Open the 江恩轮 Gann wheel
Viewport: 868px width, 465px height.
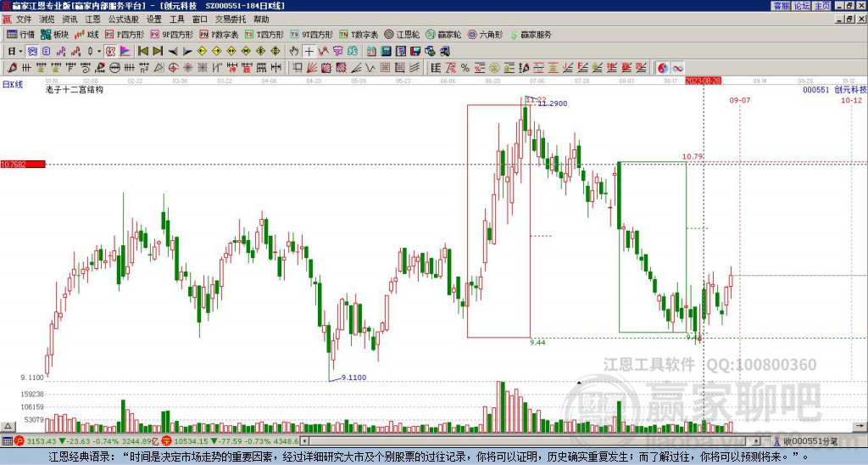pyautogui.click(x=402, y=34)
